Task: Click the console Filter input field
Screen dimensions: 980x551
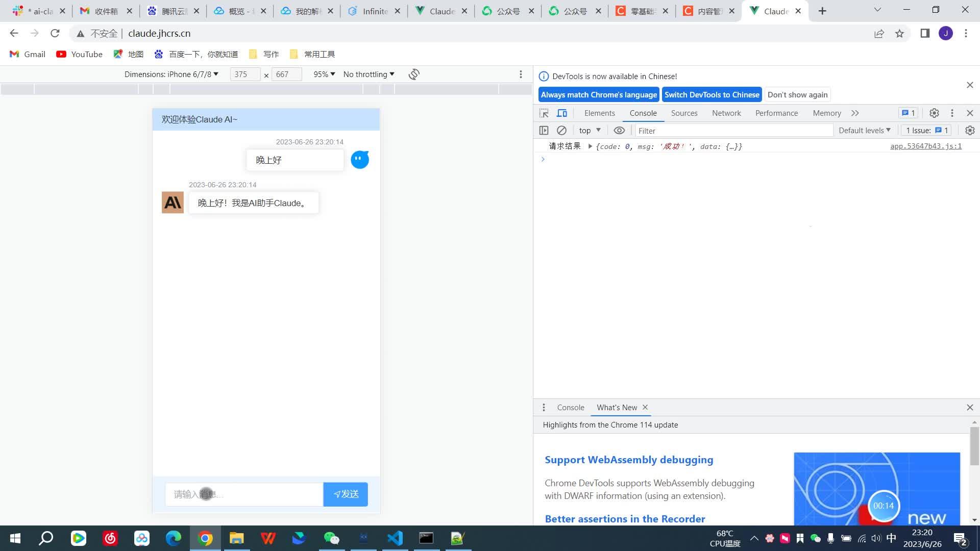Action: point(733,131)
